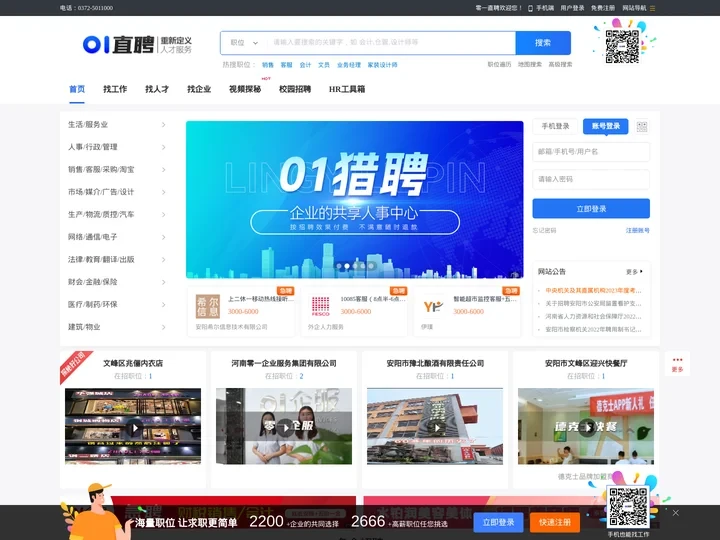This screenshot has height=540, width=720.
Task: Play the 安阳市豫北酿酒 video
Action: tap(436, 428)
